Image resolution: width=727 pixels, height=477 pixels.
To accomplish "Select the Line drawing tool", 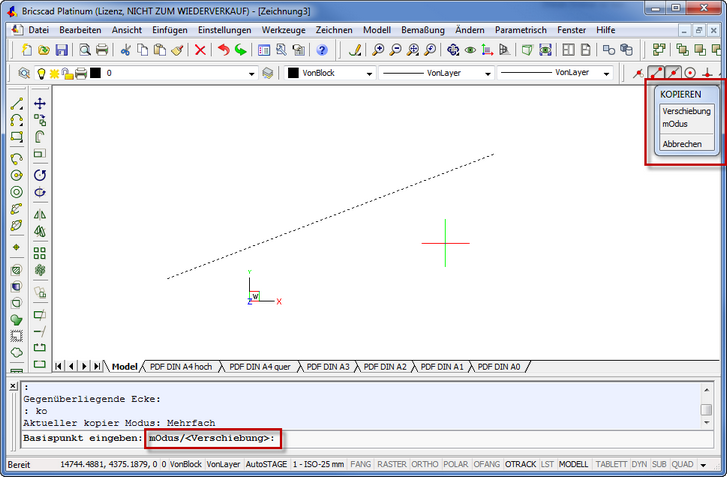I will pyautogui.click(x=16, y=103).
